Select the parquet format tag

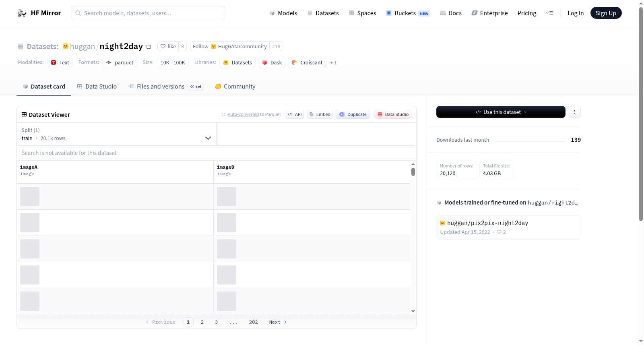click(120, 62)
